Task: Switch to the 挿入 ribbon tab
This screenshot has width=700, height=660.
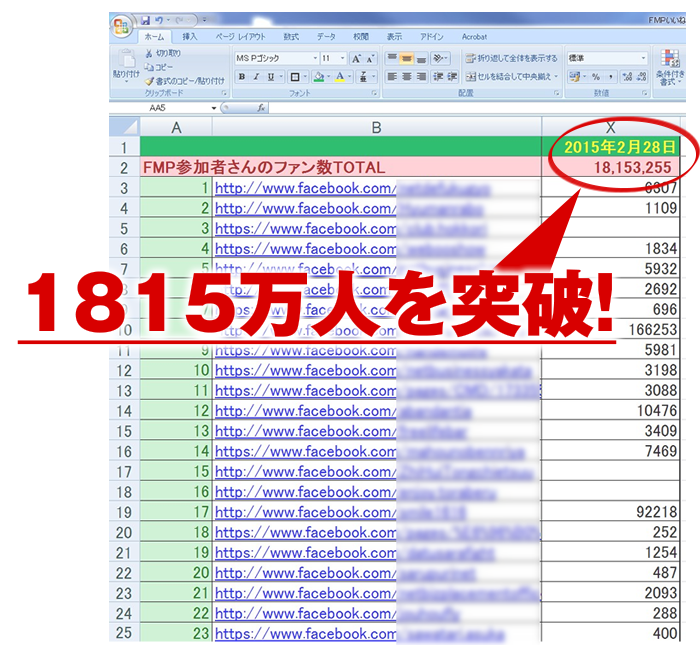Action: (189, 36)
